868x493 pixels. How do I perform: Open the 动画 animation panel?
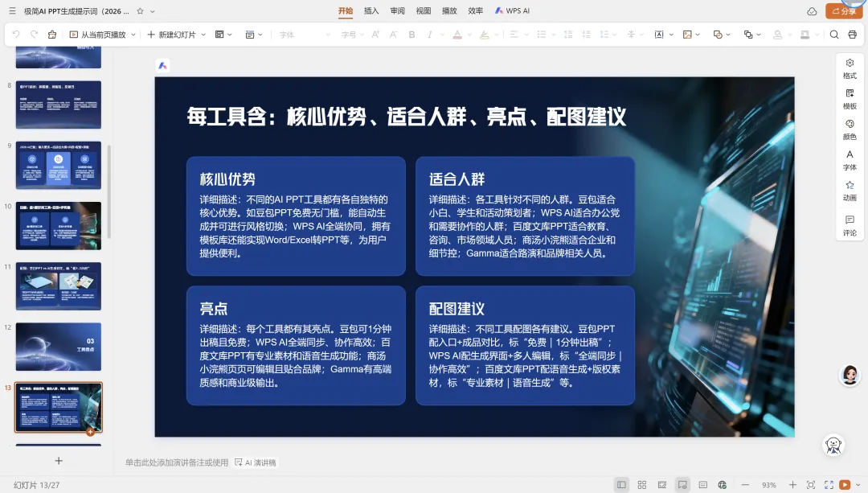(850, 191)
